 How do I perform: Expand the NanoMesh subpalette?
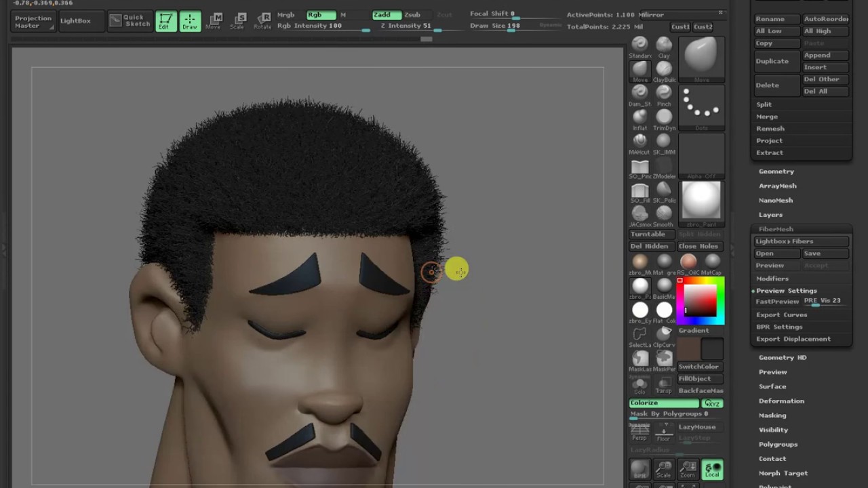[x=776, y=201]
